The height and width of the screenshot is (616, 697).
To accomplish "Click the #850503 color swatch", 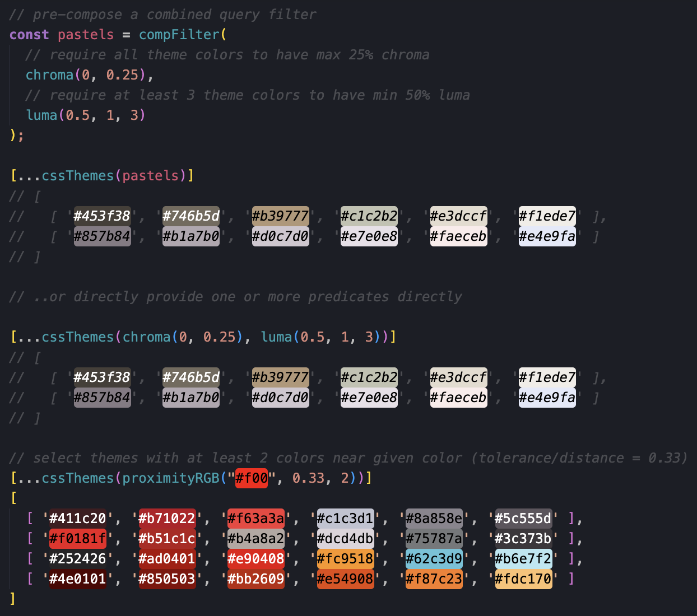I will 167,578.
